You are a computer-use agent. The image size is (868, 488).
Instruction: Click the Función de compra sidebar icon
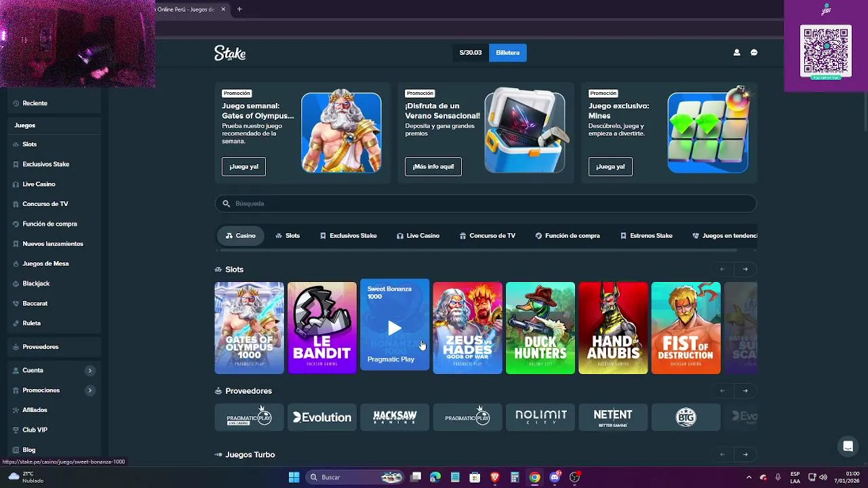coord(16,224)
